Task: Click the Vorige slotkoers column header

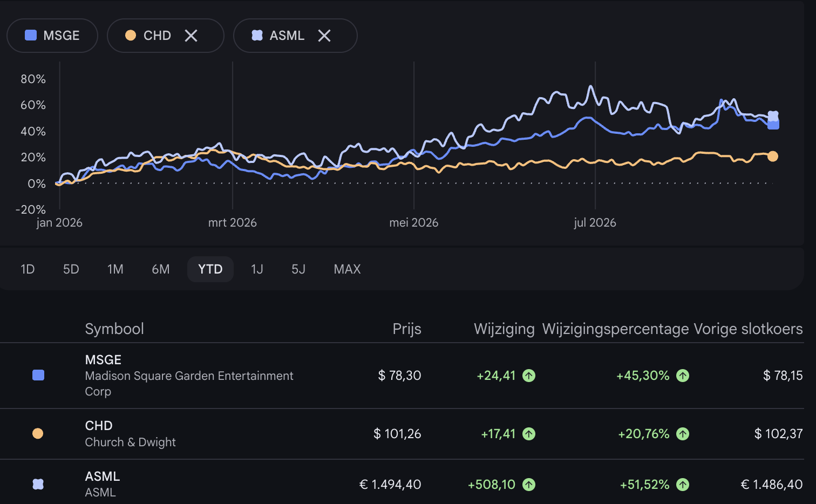Action: coord(749,329)
